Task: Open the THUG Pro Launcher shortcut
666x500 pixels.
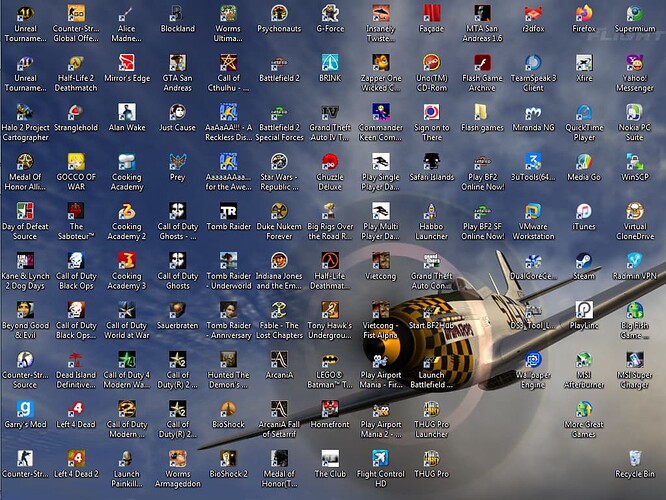Action: tap(431, 421)
